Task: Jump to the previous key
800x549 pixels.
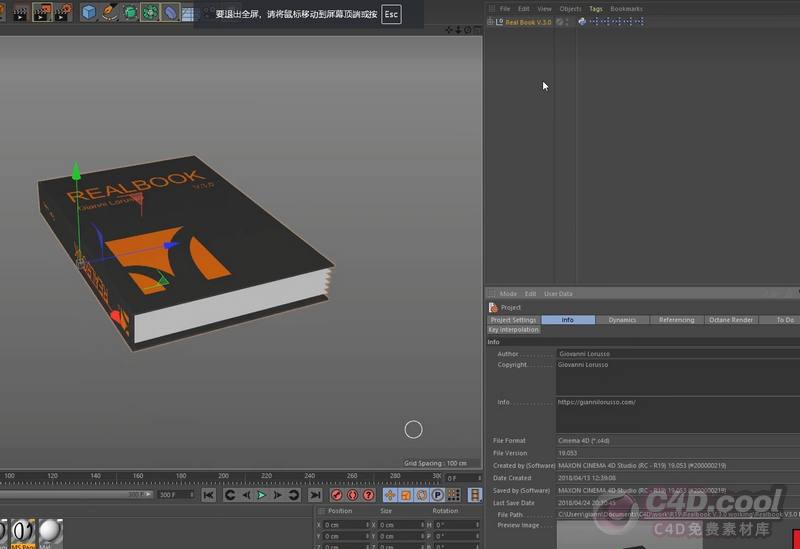Action: click(x=230, y=495)
